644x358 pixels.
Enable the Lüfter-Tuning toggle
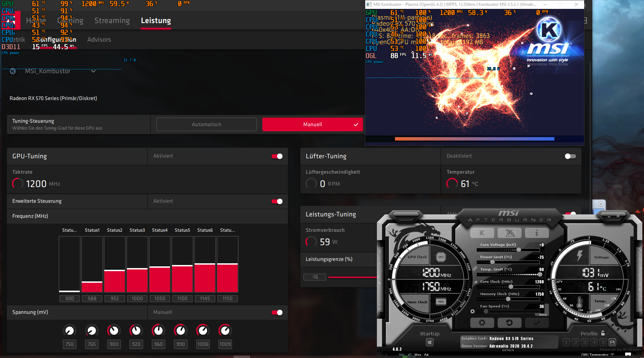point(570,156)
